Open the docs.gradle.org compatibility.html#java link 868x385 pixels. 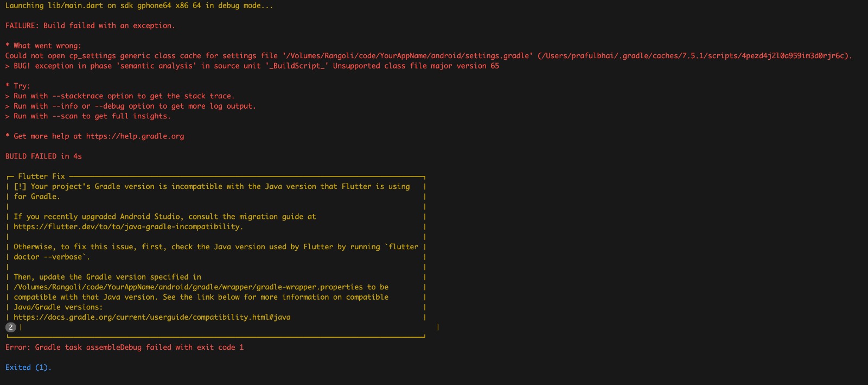pos(152,317)
